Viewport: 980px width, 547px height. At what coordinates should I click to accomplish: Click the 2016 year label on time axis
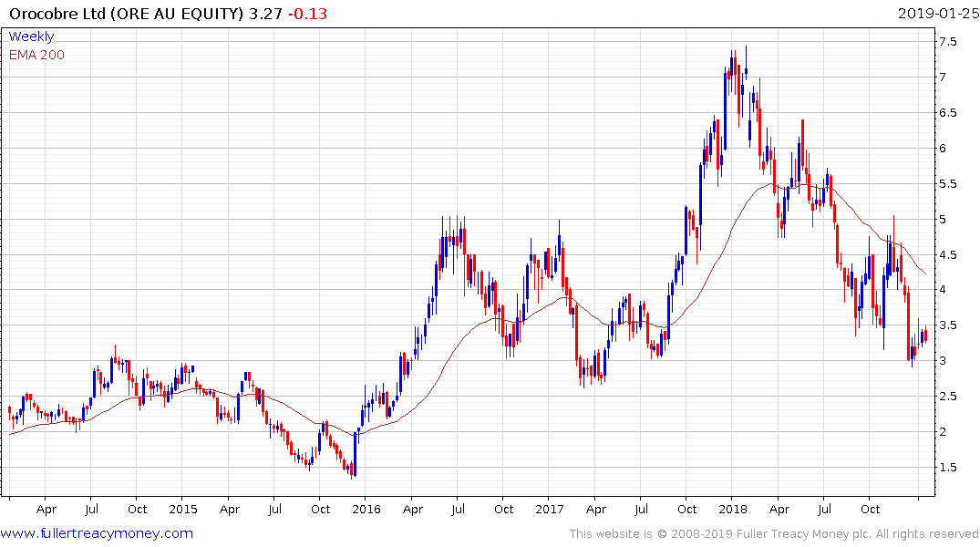(366, 509)
